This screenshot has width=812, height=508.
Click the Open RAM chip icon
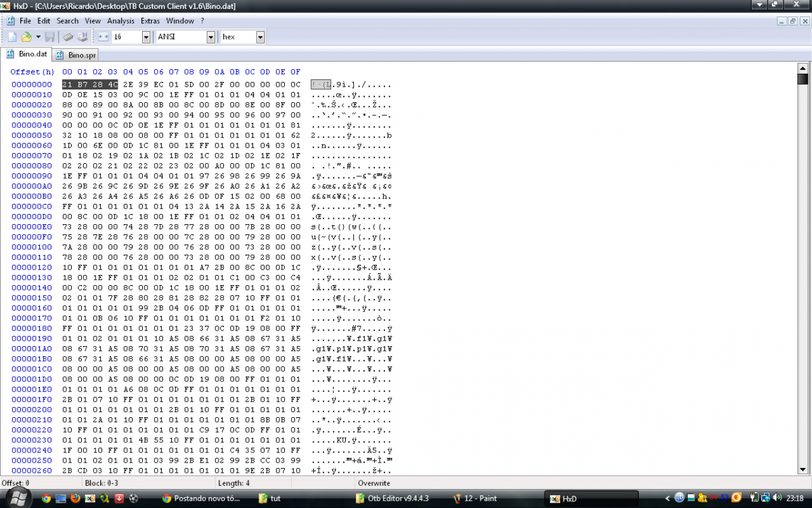(x=68, y=37)
